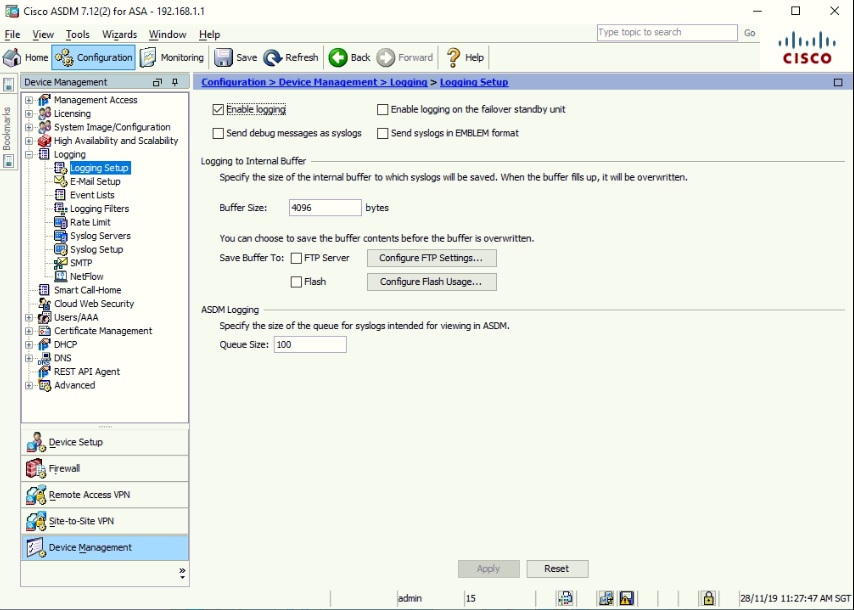Open the Configuration view
The height and width of the screenshot is (610, 854).
pyautogui.click(x=94, y=57)
